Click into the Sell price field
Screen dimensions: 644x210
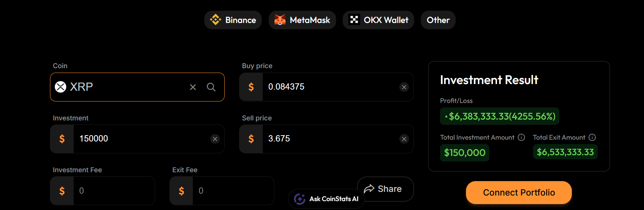pos(326,139)
